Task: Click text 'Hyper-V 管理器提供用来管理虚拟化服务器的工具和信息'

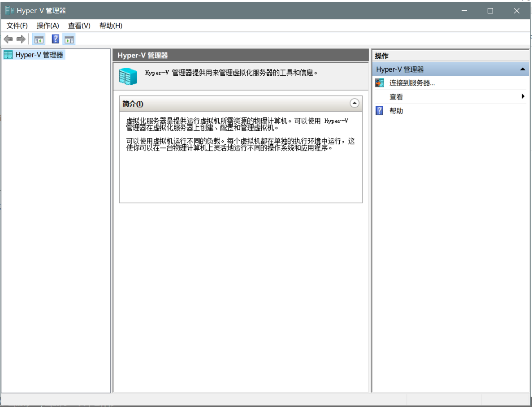Action: click(231, 73)
